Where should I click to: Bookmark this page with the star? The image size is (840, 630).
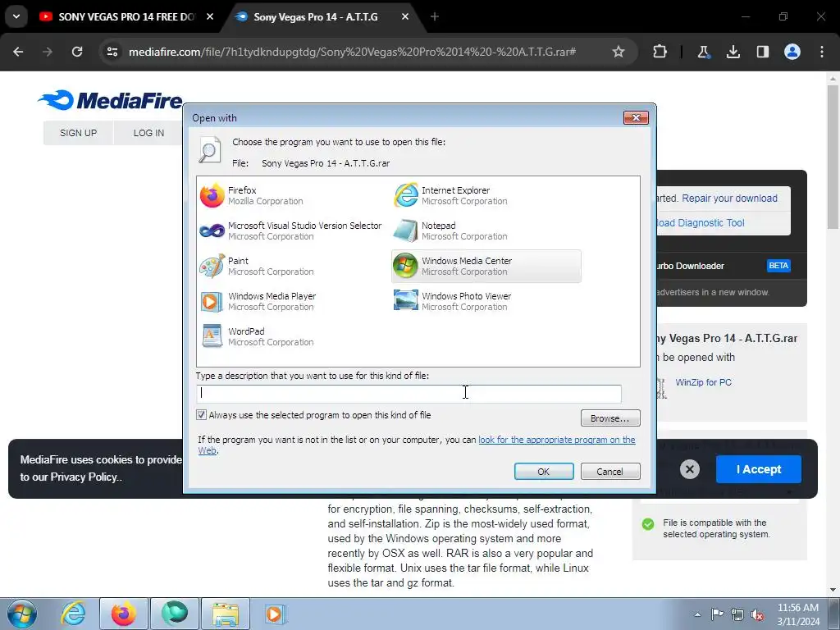tap(619, 52)
